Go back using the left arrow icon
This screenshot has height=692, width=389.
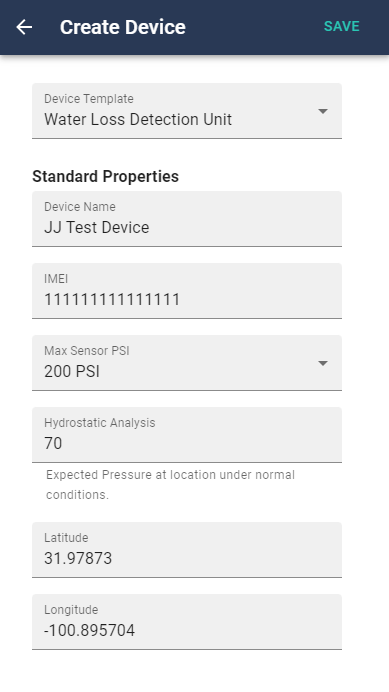tap(24, 27)
